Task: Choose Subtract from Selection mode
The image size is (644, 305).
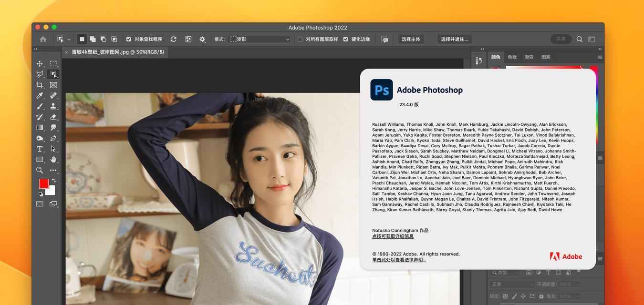Action: pyautogui.click(x=103, y=39)
